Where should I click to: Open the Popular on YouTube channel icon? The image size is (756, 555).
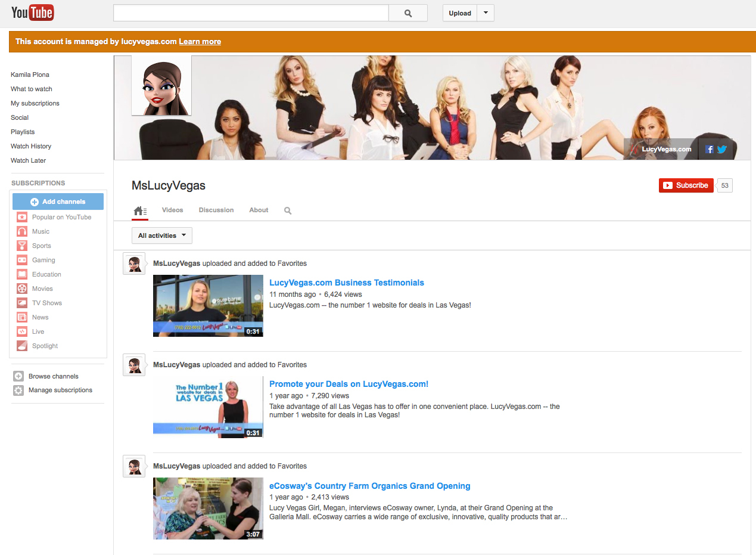click(x=22, y=217)
